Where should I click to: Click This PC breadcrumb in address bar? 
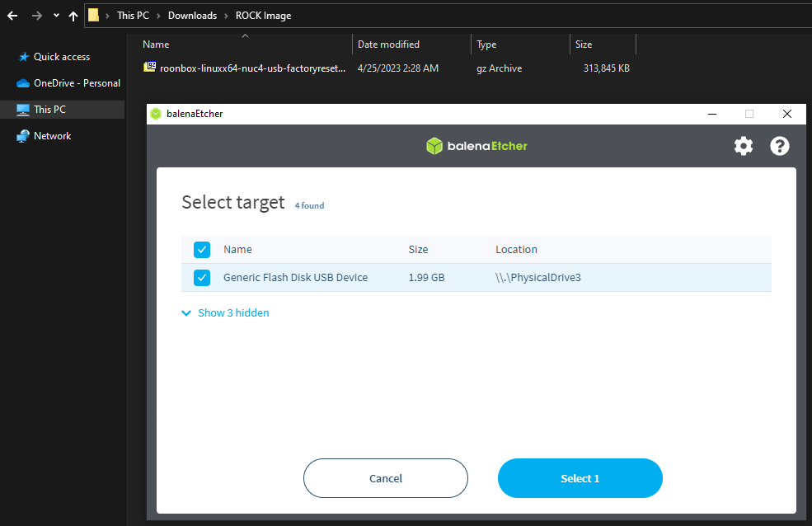[133, 16]
